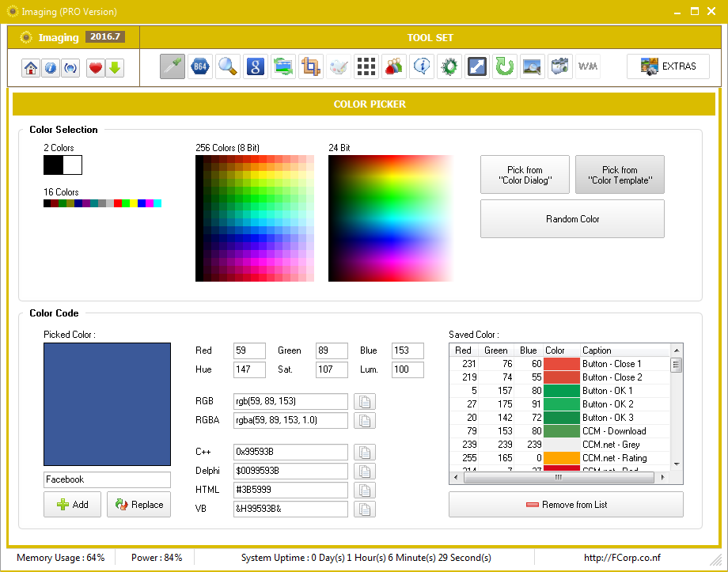Copy the VB color code
The height and width of the screenshot is (572, 728).
tap(365, 509)
